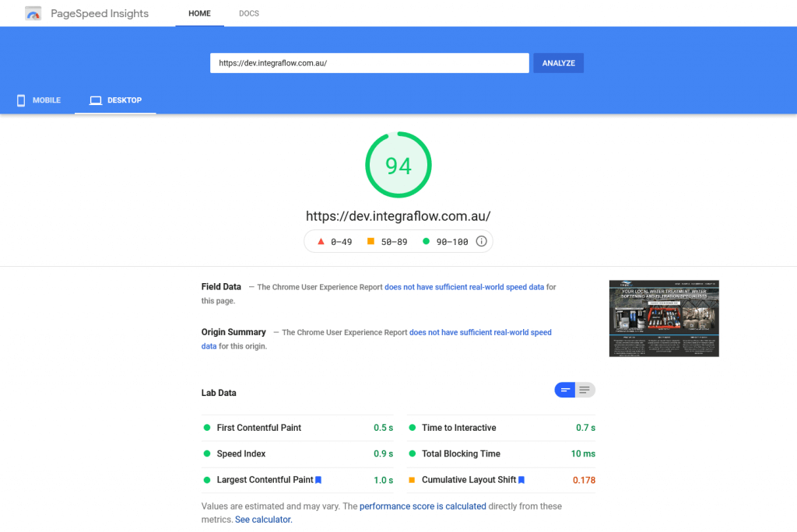This screenshot has width=797, height=532.
Task: Switch to the MOBILE tab
Action: tap(38, 100)
